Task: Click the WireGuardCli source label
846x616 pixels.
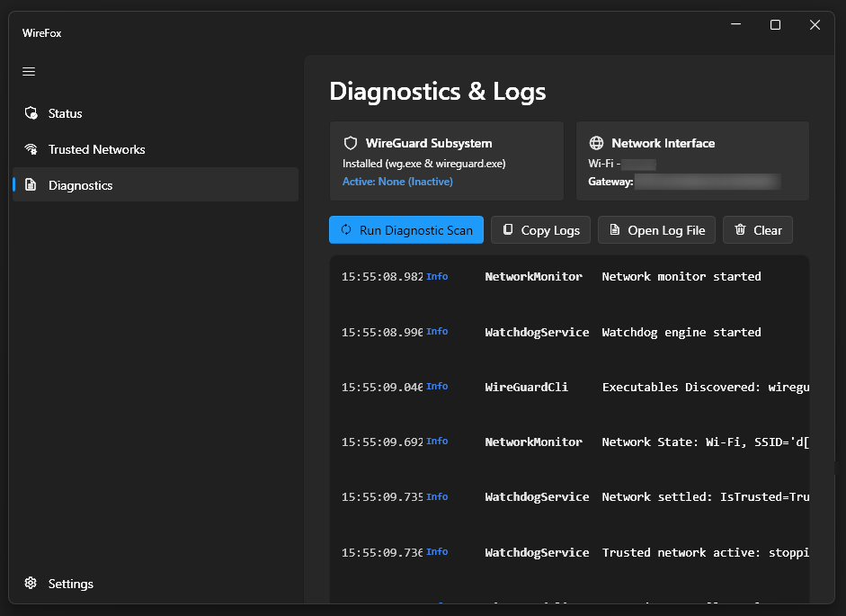Action: pos(527,387)
